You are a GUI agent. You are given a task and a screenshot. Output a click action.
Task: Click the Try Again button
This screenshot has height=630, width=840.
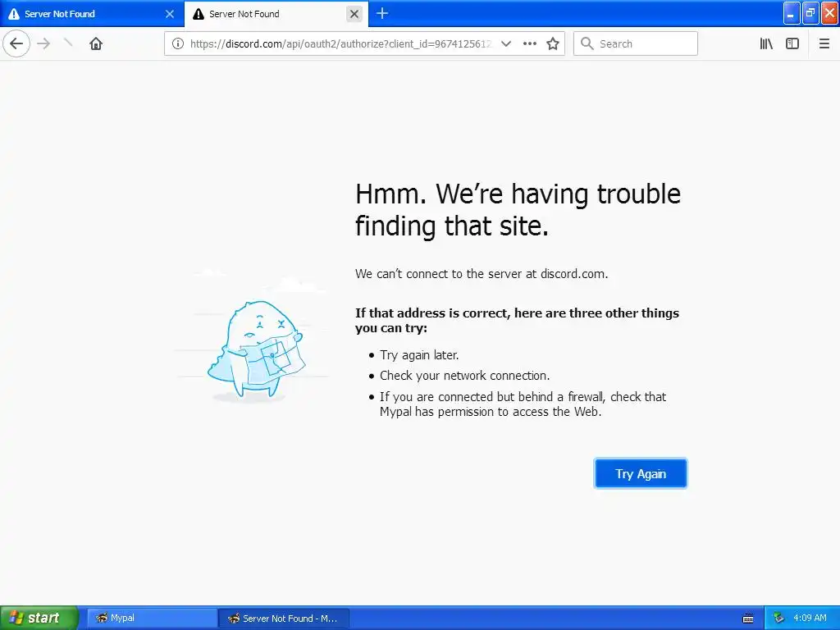coord(640,473)
